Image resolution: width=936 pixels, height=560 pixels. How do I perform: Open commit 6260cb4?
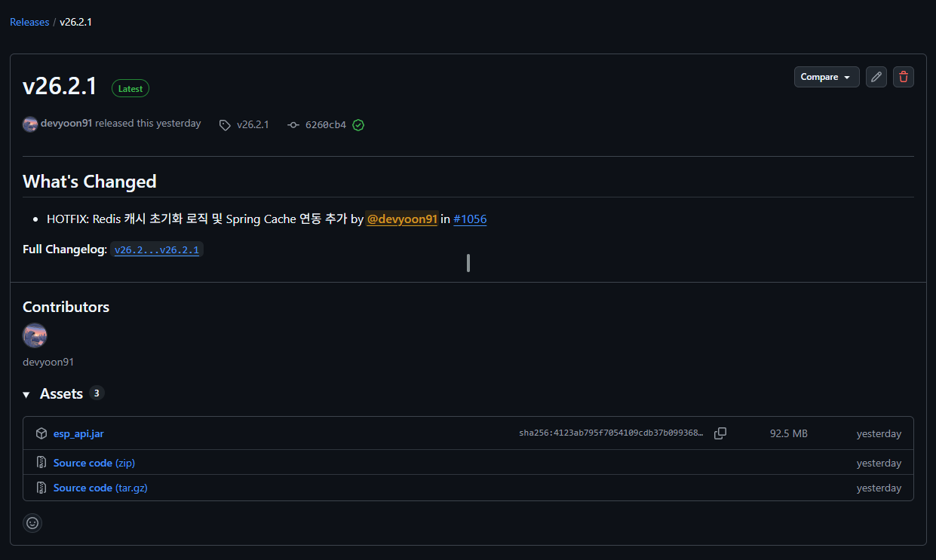pyautogui.click(x=326, y=125)
